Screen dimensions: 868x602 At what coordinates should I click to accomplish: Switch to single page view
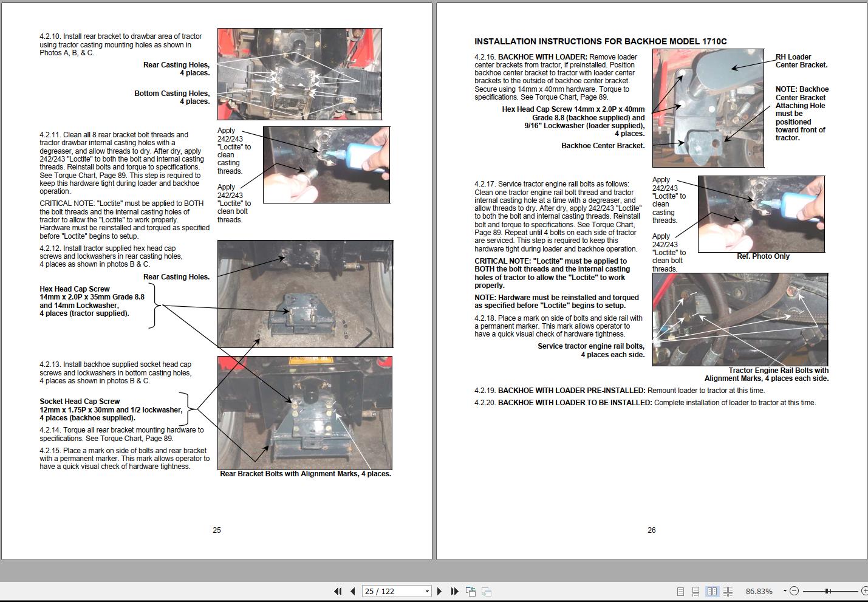(x=680, y=591)
